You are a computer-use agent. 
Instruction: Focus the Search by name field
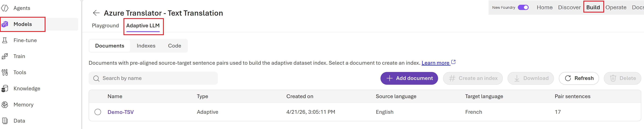(x=153, y=78)
